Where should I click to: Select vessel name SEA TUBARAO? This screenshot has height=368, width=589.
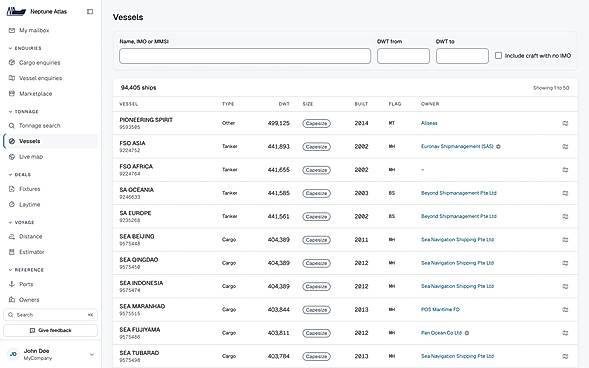139,353
